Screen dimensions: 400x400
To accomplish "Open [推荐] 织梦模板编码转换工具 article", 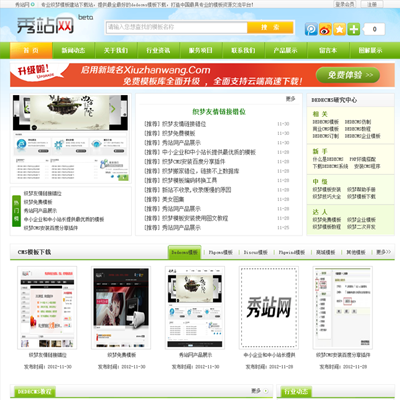I will 181,181.
